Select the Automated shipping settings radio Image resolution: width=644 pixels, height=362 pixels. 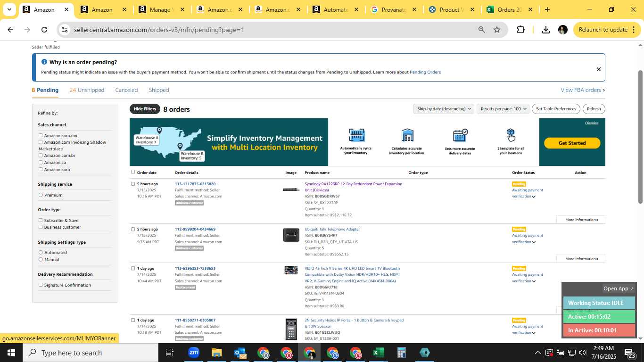click(x=41, y=252)
